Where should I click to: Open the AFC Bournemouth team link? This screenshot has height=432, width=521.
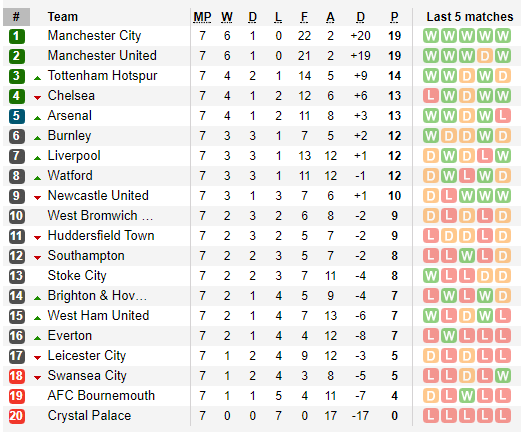coord(101,396)
